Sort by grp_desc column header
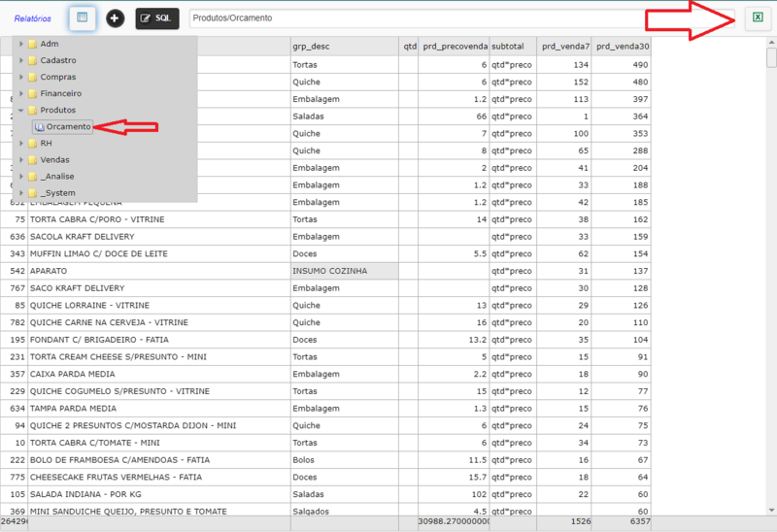 pos(345,46)
